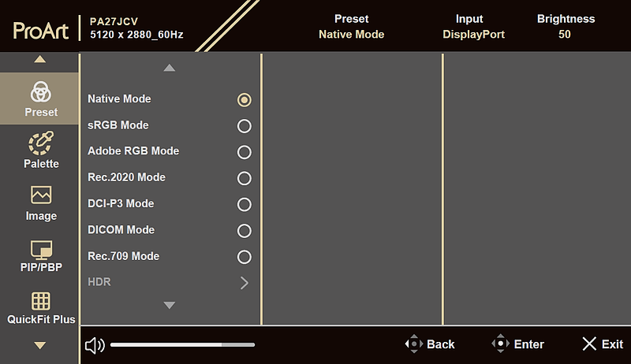Screen dimensions: 631x364
Task: Open the Preset category icon
Action: [x=41, y=92]
